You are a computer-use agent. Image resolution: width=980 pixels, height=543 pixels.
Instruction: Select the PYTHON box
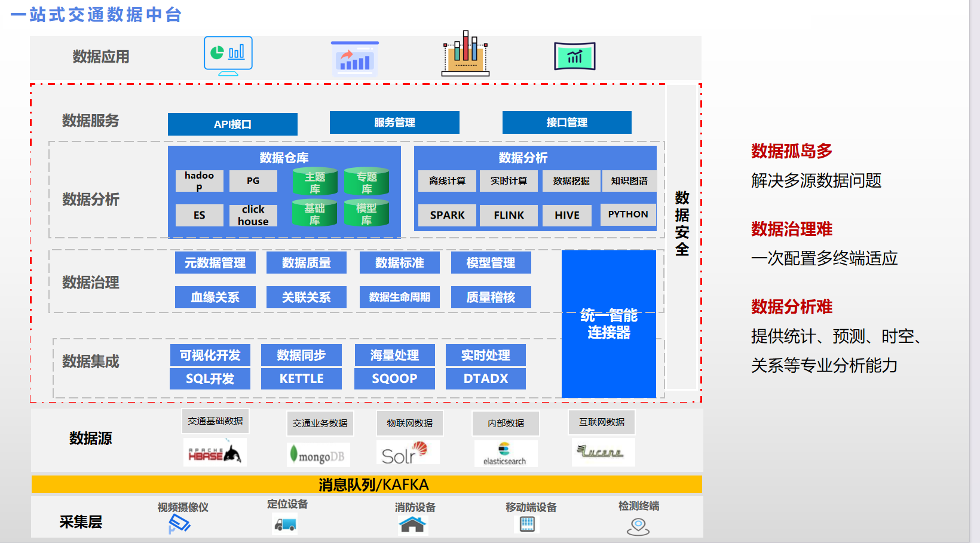click(628, 214)
